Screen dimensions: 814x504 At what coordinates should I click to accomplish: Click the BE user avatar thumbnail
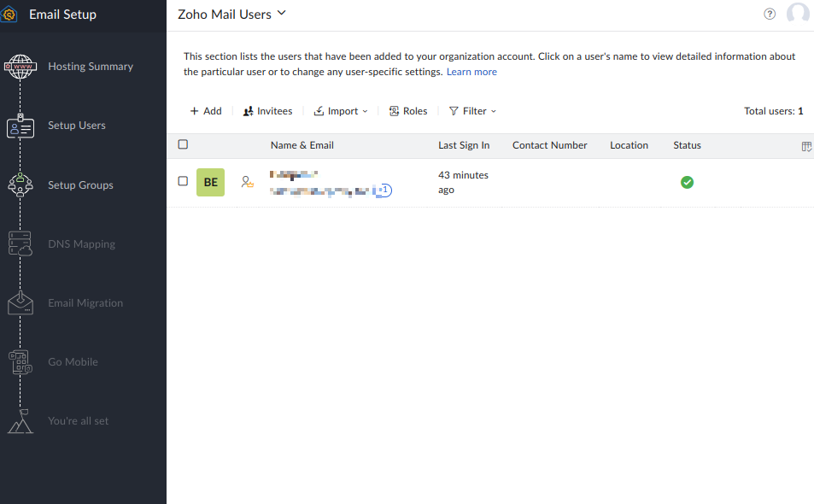(210, 182)
